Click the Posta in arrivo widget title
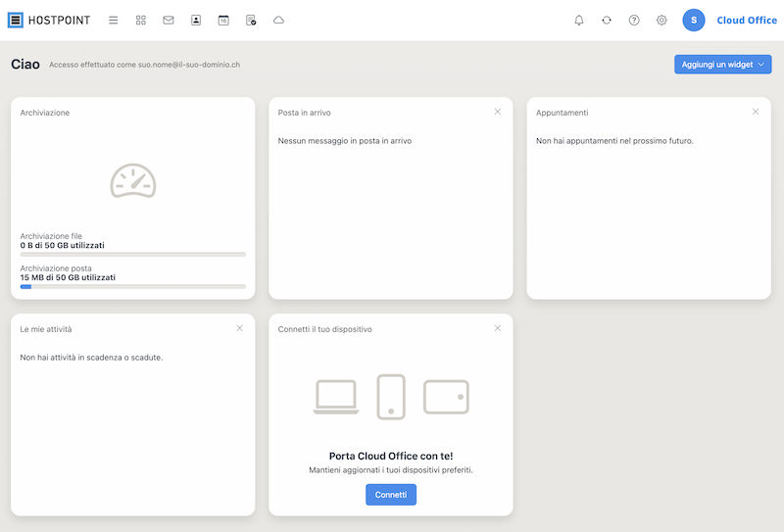 click(x=305, y=113)
